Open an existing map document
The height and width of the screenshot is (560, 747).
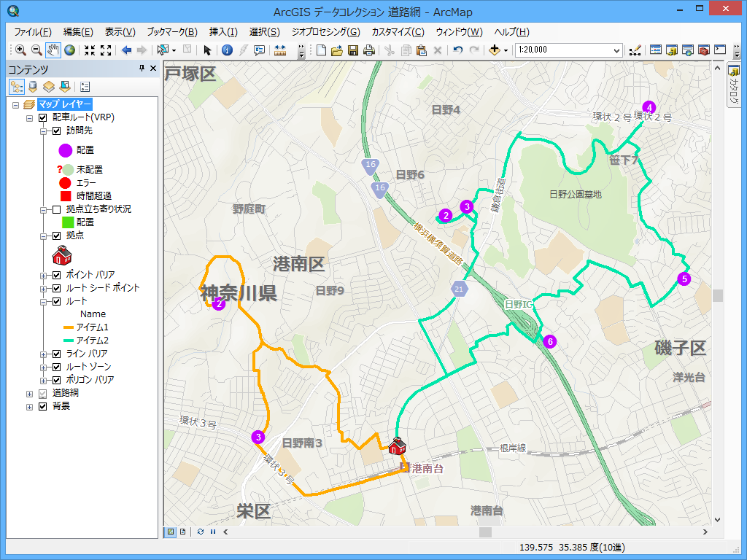click(337, 50)
